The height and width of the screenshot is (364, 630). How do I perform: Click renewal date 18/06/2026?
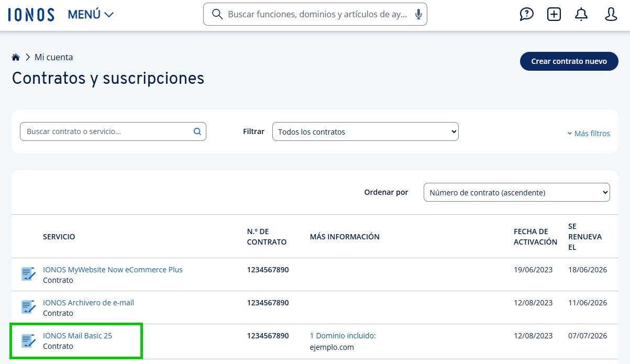588,270
